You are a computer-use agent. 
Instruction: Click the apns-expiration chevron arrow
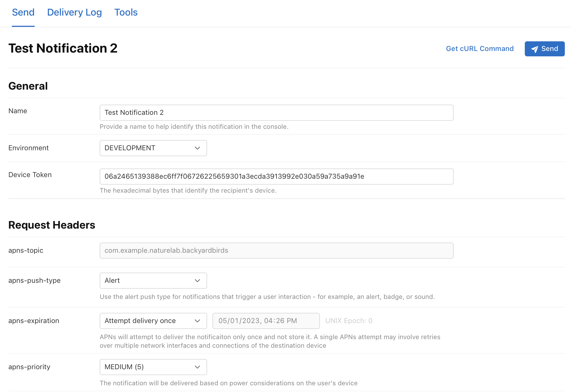197,321
